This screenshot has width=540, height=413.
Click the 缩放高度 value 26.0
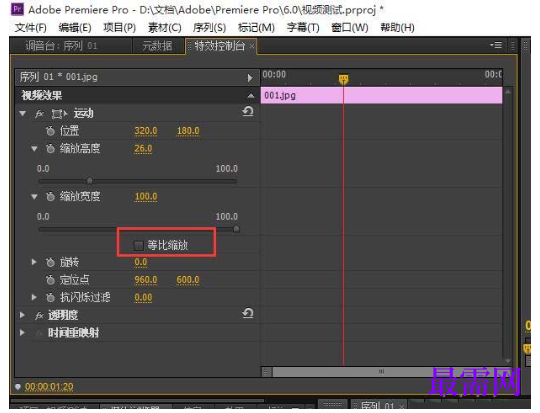pyautogui.click(x=143, y=149)
